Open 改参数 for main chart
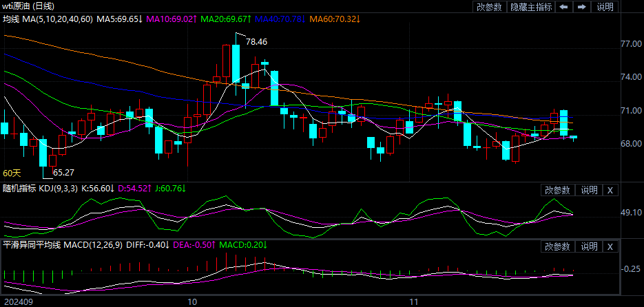Screen dimensions: 644x307 click(x=489, y=7)
